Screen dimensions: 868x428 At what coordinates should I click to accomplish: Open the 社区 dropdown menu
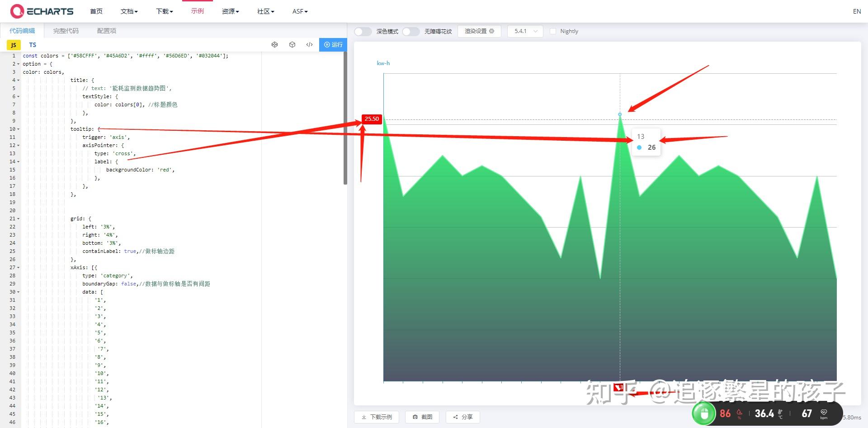(x=266, y=11)
